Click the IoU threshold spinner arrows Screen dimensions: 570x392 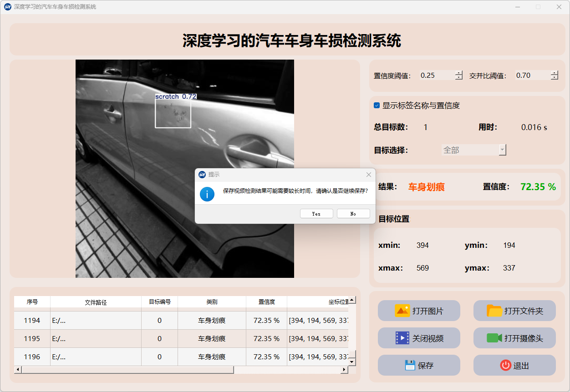pos(554,75)
